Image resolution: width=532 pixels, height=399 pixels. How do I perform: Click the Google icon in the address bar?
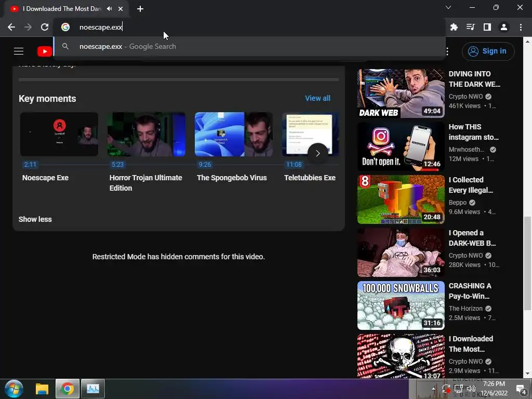click(x=65, y=27)
